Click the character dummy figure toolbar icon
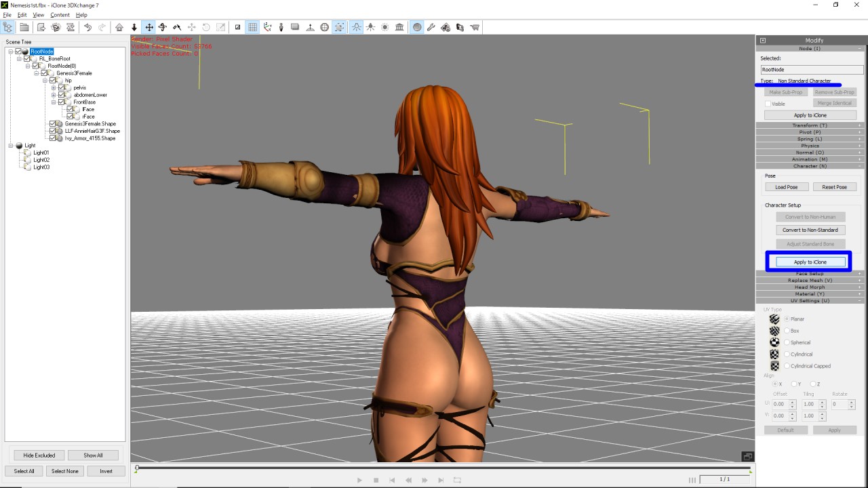This screenshot has width=868, height=488. 281,27
